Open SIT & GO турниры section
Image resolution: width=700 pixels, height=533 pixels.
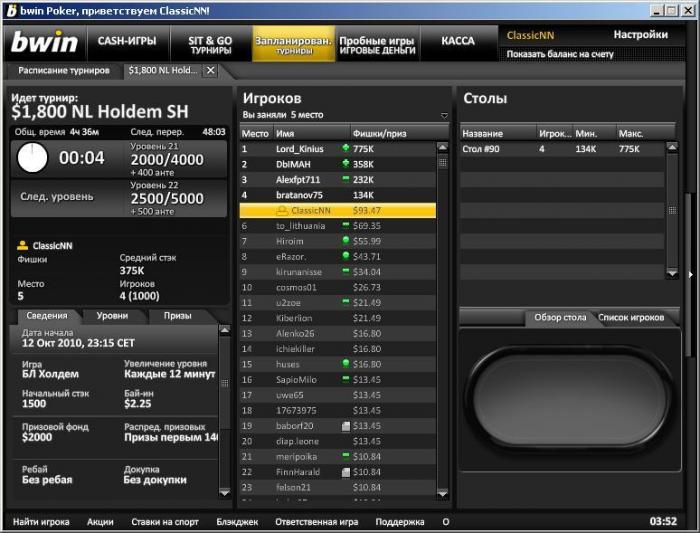[x=210, y=45]
